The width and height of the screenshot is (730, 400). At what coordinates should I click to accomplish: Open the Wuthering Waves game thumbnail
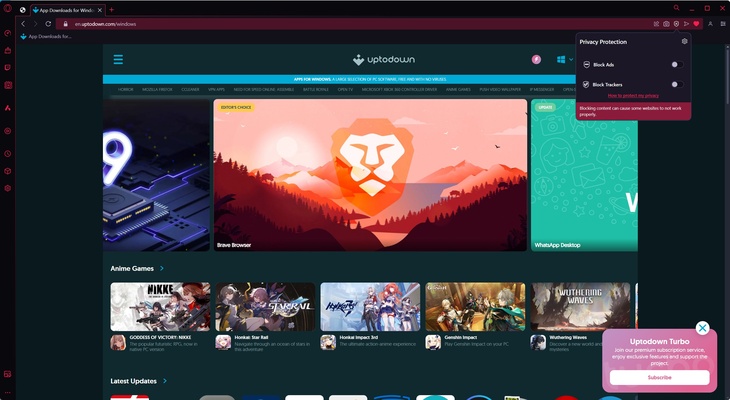tap(580, 307)
